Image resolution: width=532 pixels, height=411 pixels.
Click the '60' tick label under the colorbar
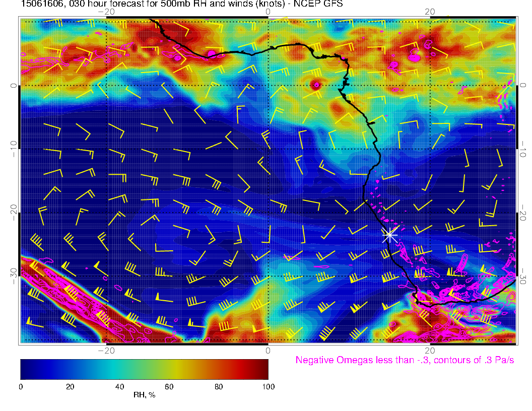pyautogui.click(x=169, y=387)
